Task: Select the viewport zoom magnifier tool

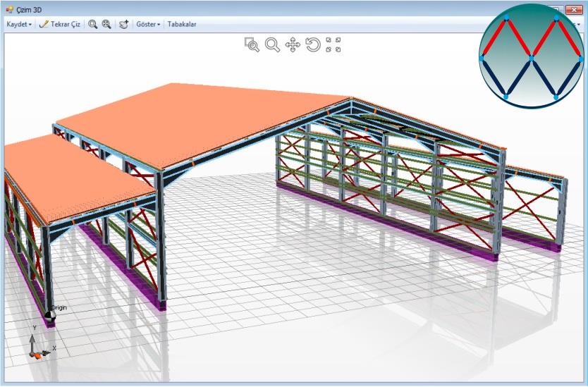Action: [272, 45]
